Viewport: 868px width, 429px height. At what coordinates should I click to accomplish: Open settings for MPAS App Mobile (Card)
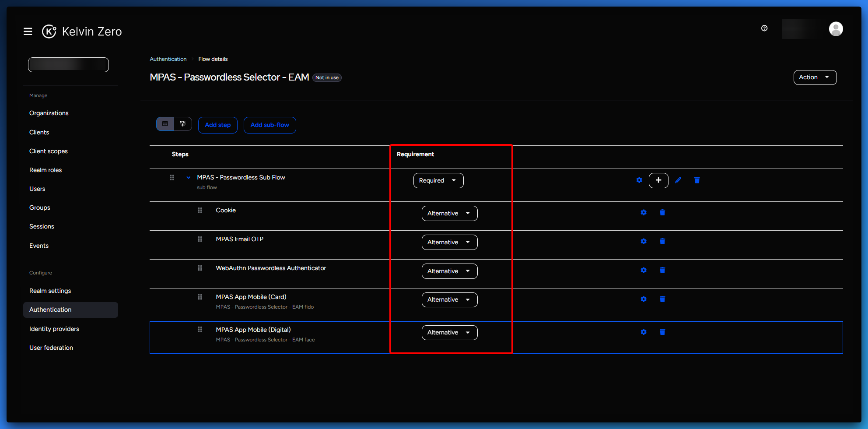coord(644,299)
